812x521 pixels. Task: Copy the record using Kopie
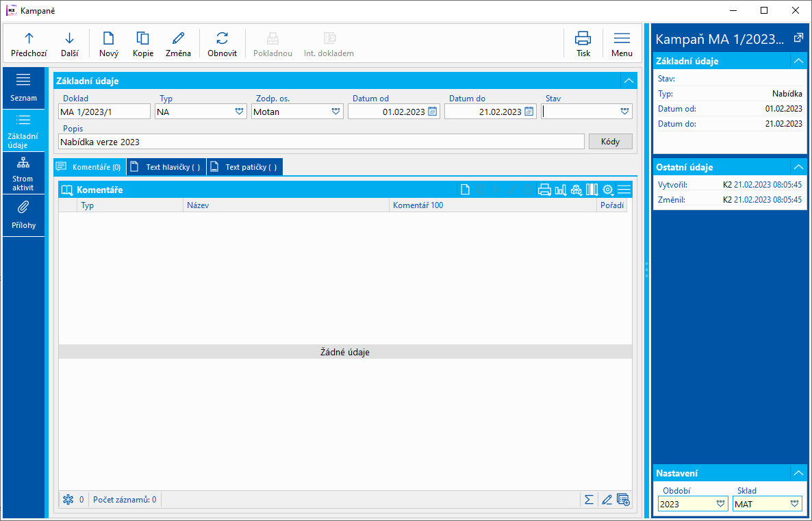(x=143, y=44)
